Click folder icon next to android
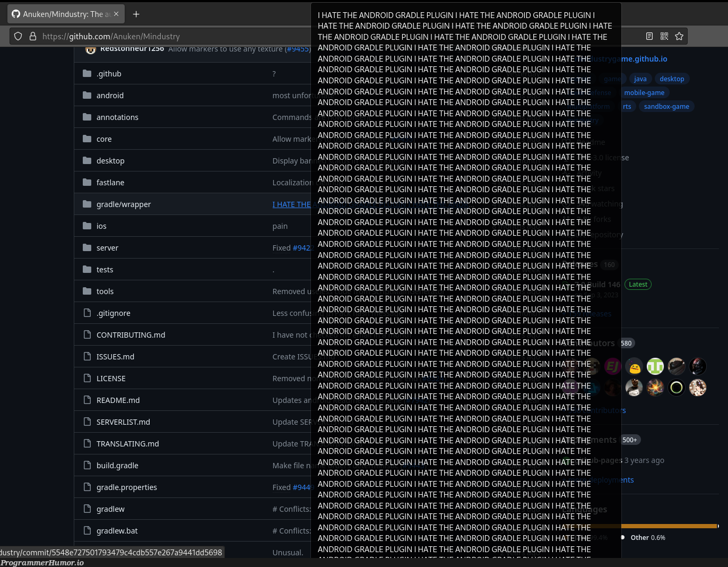728x567 pixels. pyautogui.click(x=87, y=95)
